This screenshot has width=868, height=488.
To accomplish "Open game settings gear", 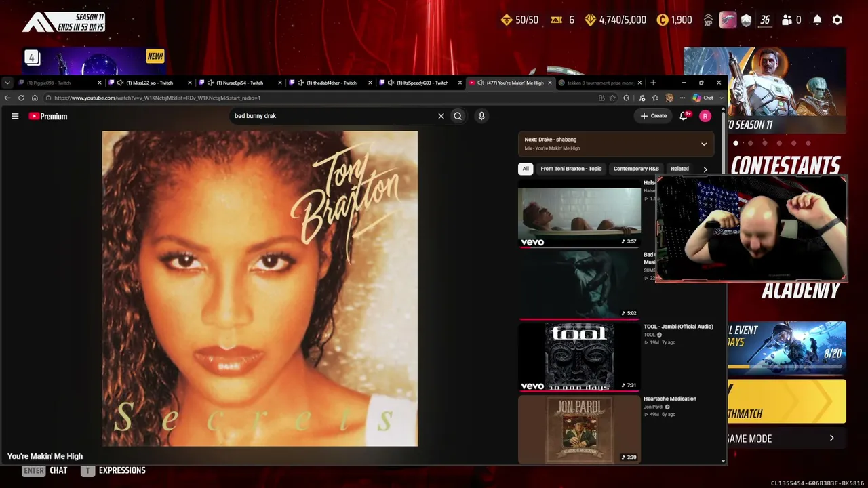I will [x=837, y=20].
